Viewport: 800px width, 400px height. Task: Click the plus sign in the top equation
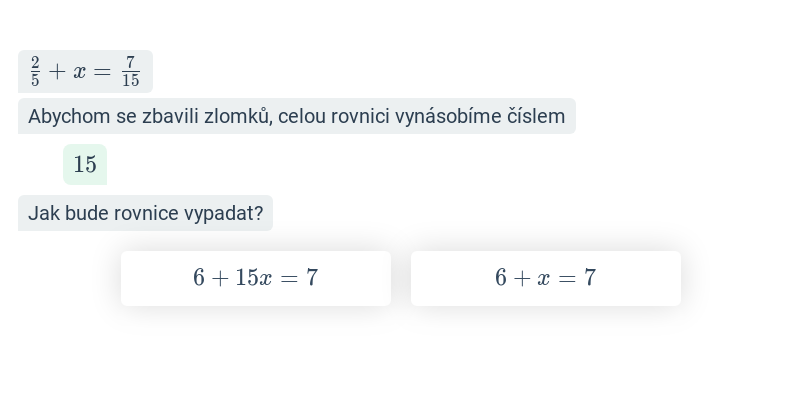point(57,72)
